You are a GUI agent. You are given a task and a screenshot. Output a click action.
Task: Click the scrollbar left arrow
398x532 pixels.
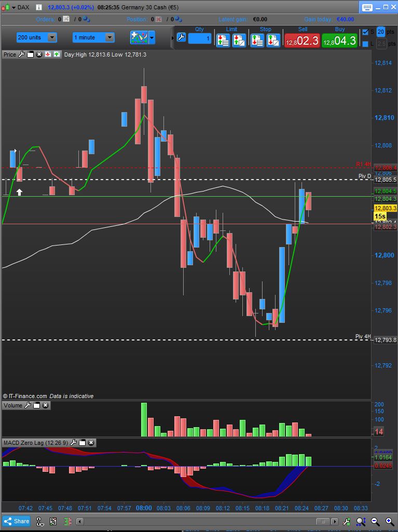click(79, 522)
